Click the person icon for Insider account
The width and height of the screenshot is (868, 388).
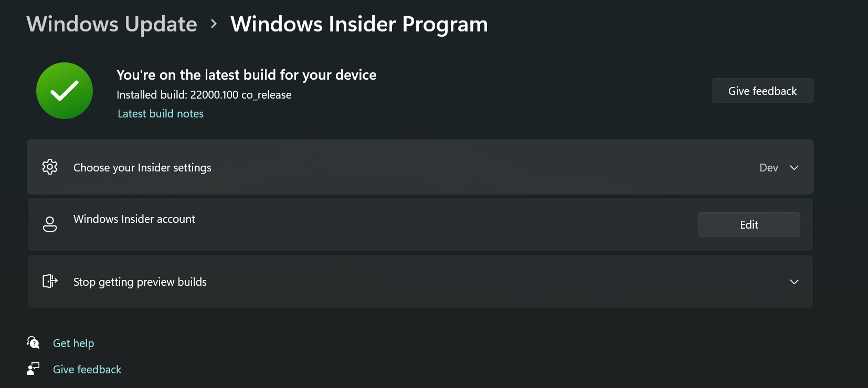[50, 224]
